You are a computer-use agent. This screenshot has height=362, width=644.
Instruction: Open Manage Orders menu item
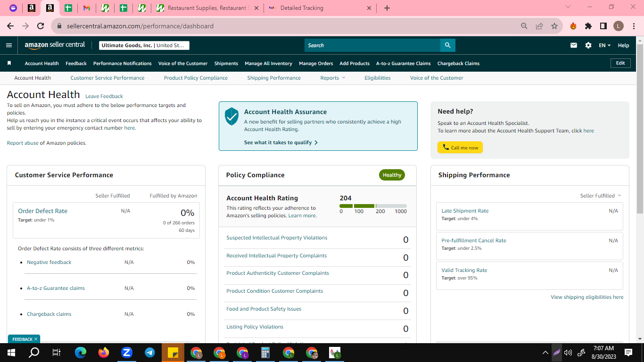pyautogui.click(x=316, y=63)
